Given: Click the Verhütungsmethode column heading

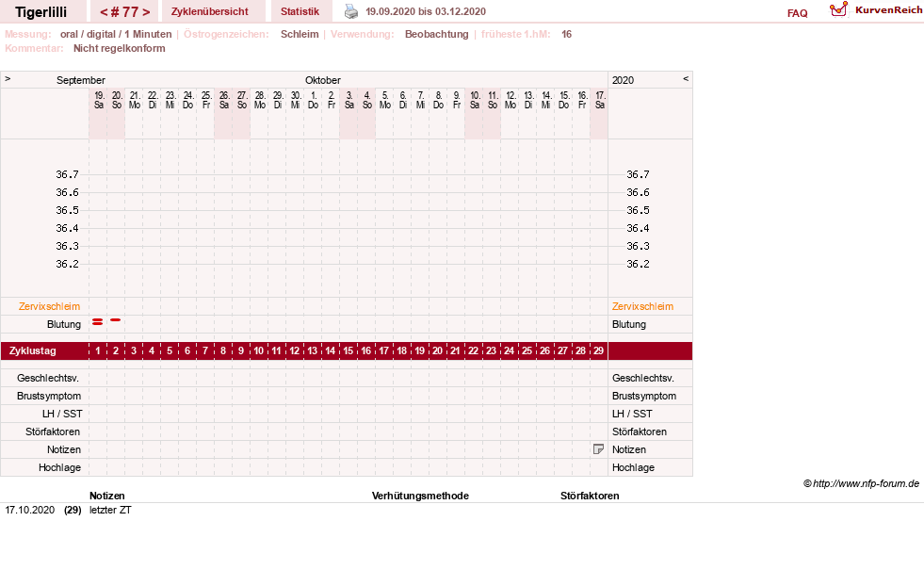Looking at the screenshot, I should tap(420, 496).
